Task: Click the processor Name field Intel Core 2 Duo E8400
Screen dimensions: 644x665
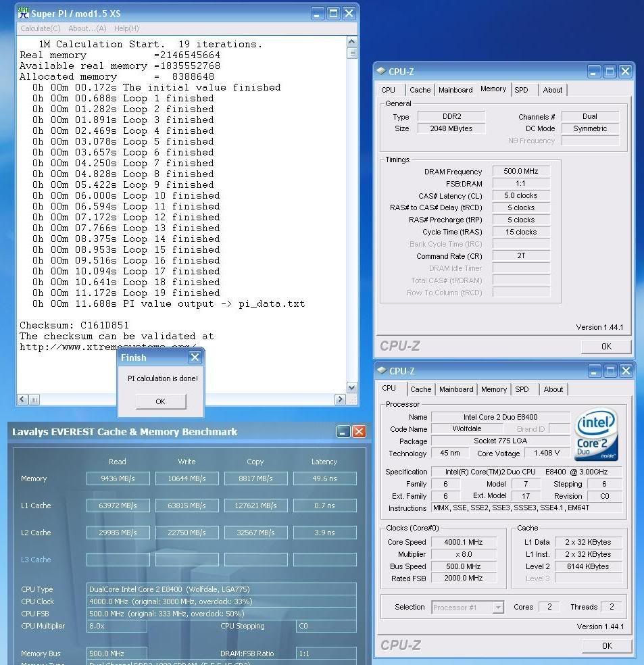Action: tap(500, 417)
